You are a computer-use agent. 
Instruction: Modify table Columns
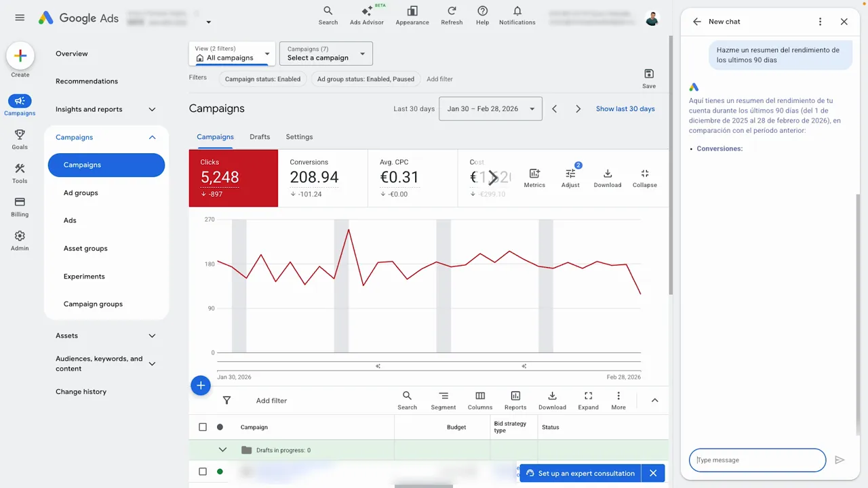tap(480, 400)
